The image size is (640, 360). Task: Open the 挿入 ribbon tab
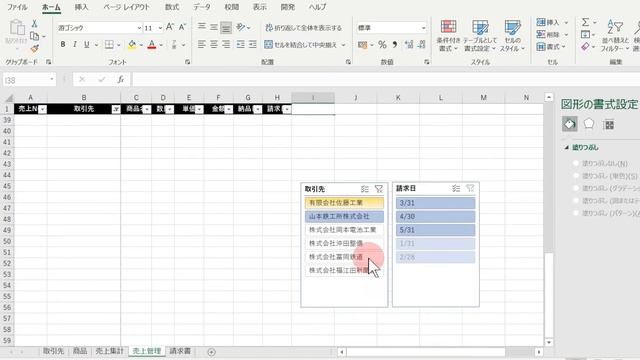tap(81, 7)
